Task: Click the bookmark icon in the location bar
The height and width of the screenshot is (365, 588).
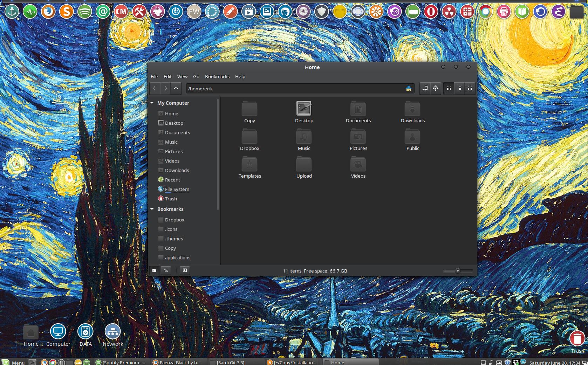Action: tap(408, 89)
